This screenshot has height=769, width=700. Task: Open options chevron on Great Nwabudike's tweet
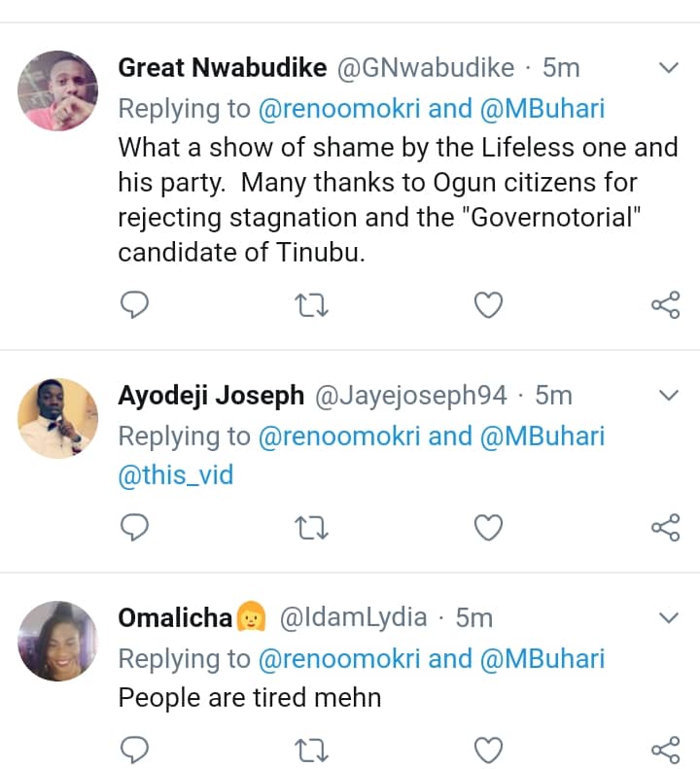(669, 68)
